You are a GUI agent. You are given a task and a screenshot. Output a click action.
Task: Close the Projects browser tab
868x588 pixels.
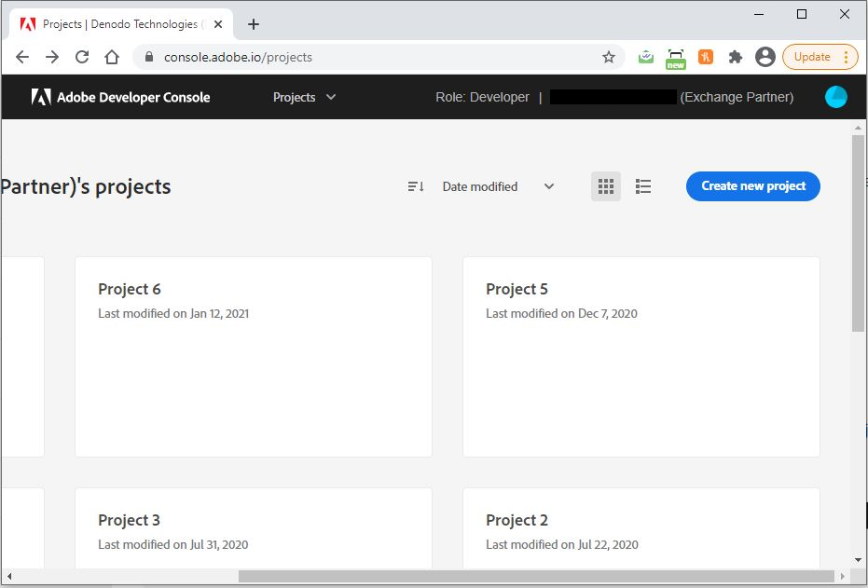click(218, 24)
